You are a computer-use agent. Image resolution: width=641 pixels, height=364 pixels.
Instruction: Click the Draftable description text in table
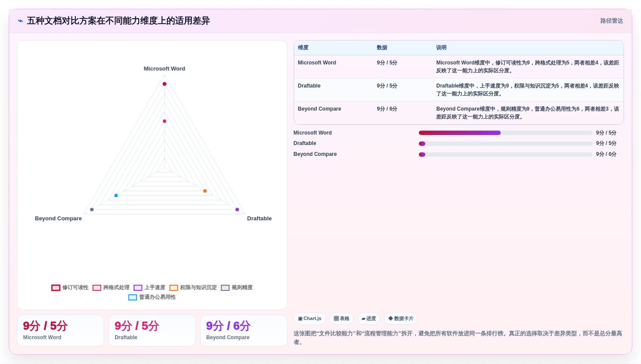pos(528,90)
